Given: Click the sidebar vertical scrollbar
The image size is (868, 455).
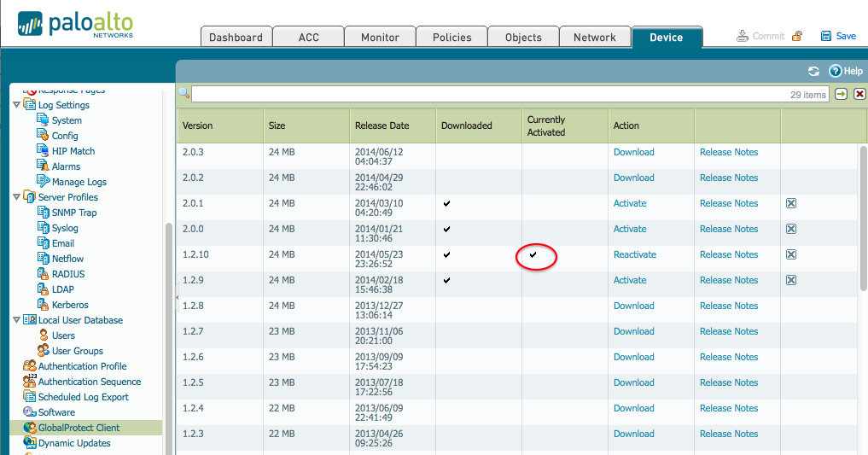Looking at the screenshot, I should click(x=169, y=338).
